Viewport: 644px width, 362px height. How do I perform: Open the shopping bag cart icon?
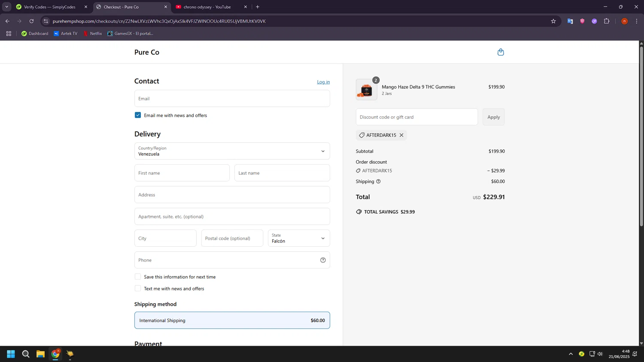501,52
